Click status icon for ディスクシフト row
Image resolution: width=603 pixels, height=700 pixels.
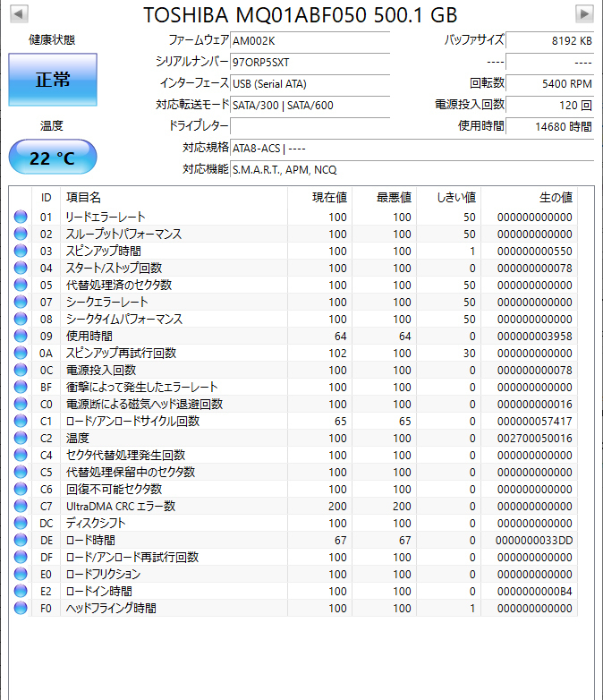click(21, 523)
